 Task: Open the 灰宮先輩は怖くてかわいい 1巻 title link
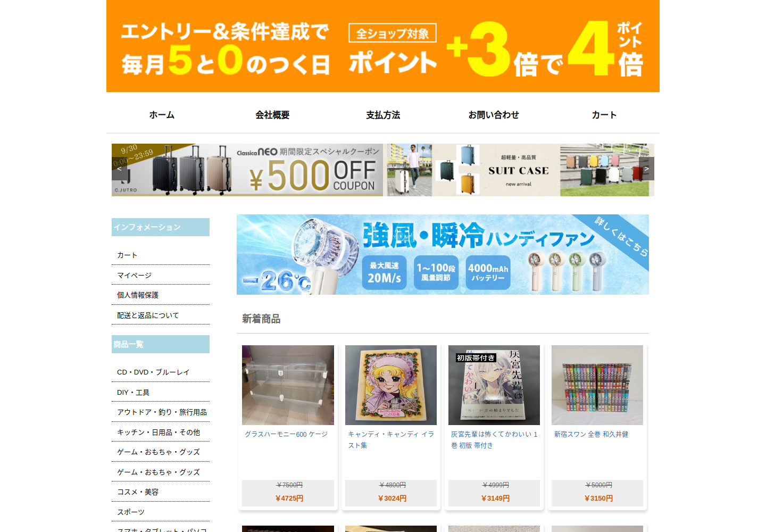[494, 440]
